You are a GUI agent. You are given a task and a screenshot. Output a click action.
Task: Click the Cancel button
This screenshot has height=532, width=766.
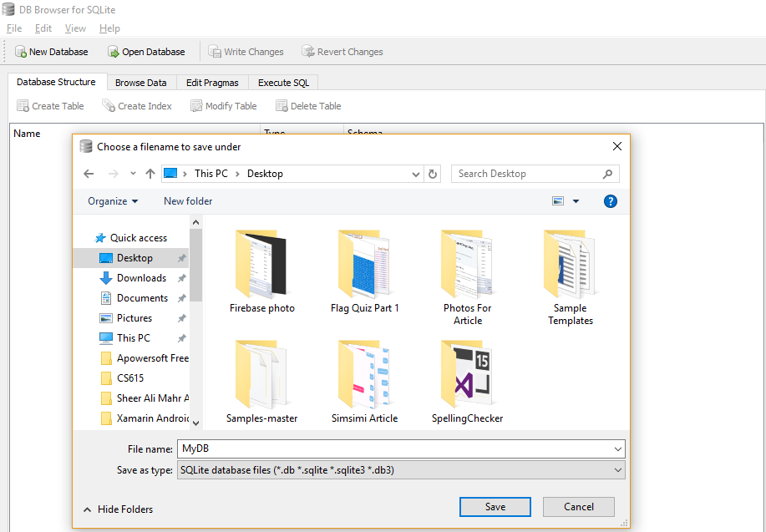click(x=578, y=506)
